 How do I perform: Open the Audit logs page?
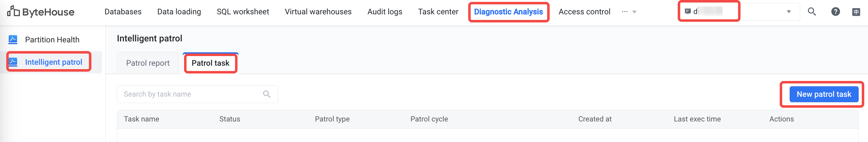[385, 12]
